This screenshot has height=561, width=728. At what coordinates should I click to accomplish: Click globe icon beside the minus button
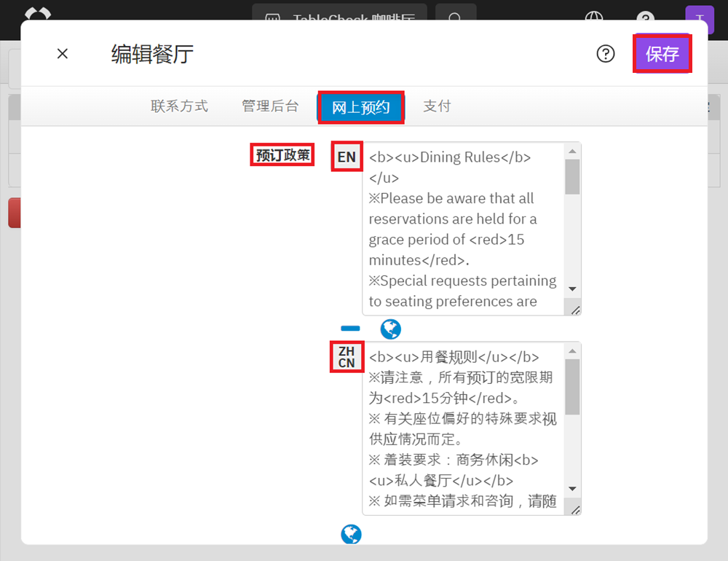(390, 329)
